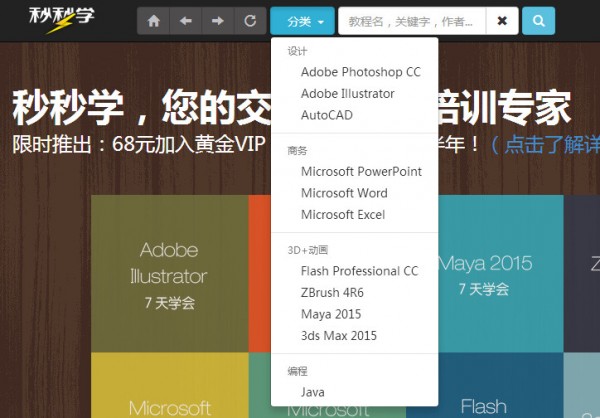Click the 商务 category header
Image resolution: width=600 pixels, height=418 pixels.
tap(297, 151)
